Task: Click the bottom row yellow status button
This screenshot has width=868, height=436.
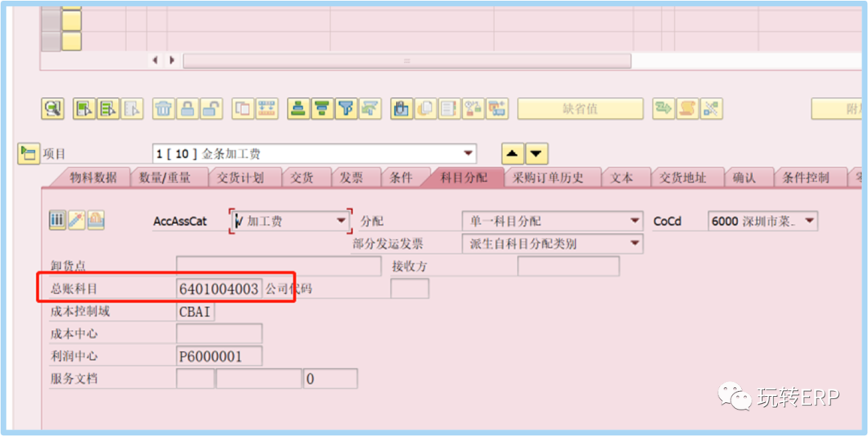Action: point(71,41)
